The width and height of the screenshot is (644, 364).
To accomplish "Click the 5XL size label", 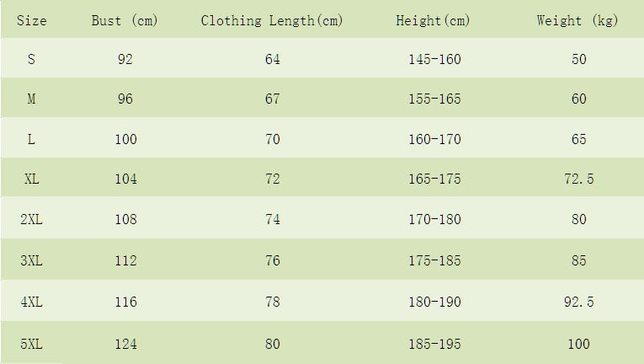I will point(31,343).
